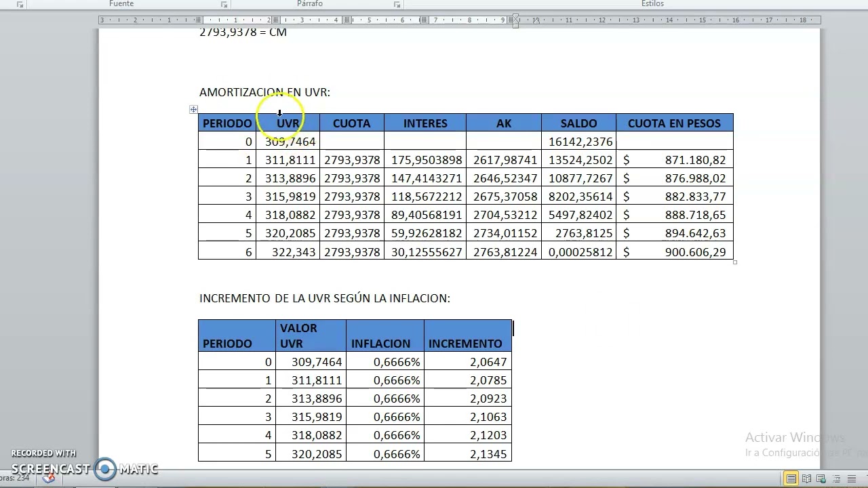
Task: Click the AK column header
Action: click(504, 123)
